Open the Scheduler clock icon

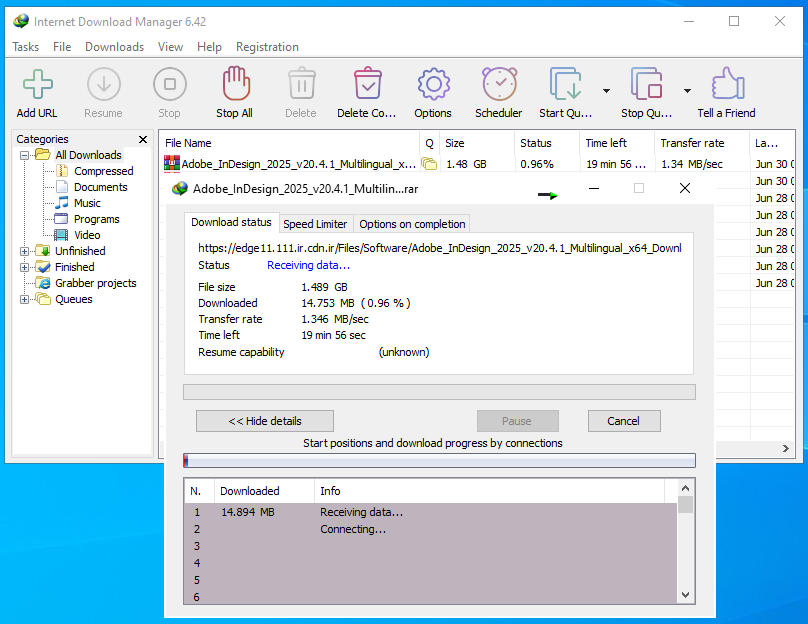coord(499,83)
